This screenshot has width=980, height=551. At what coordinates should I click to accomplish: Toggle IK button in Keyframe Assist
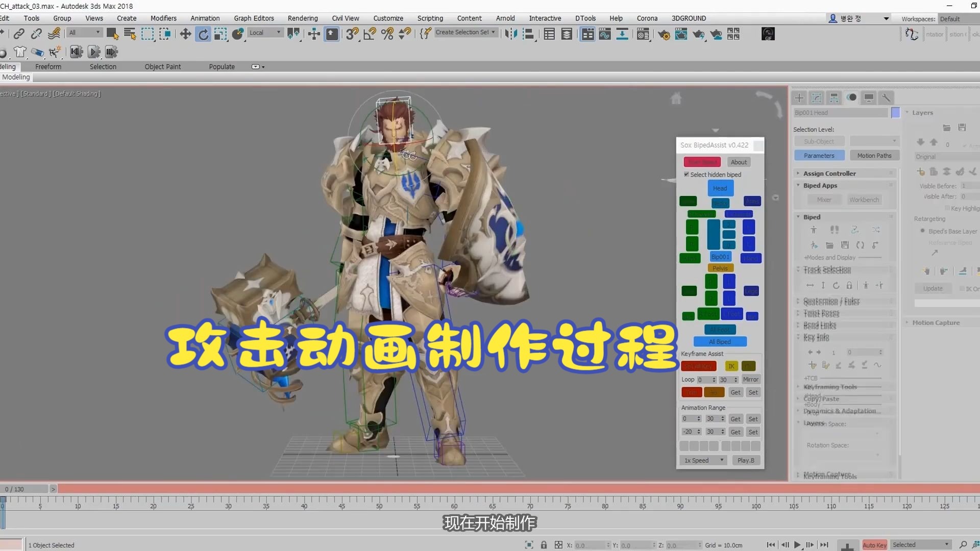coord(731,366)
